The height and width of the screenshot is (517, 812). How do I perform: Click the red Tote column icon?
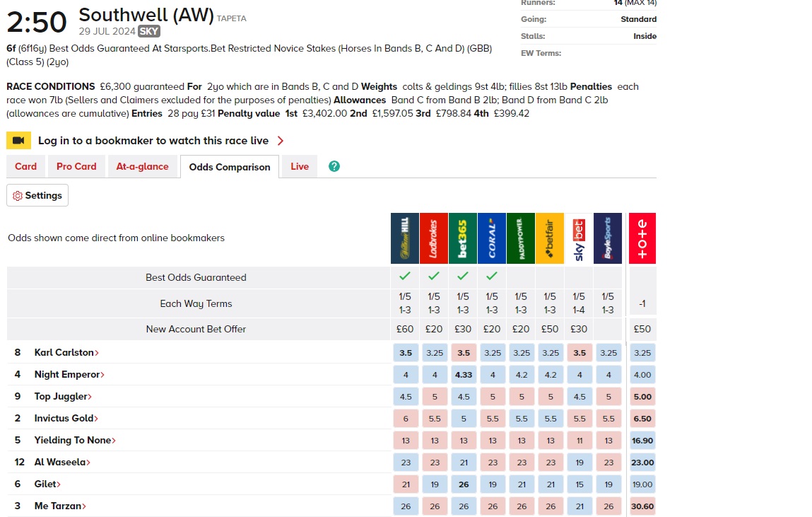(x=642, y=238)
